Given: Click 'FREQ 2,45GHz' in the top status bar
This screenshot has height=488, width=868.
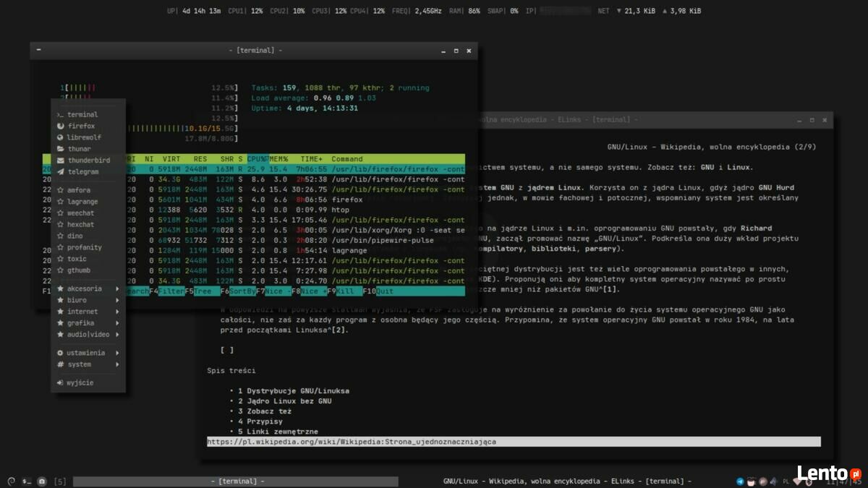Looking at the screenshot, I should [x=417, y=11].
